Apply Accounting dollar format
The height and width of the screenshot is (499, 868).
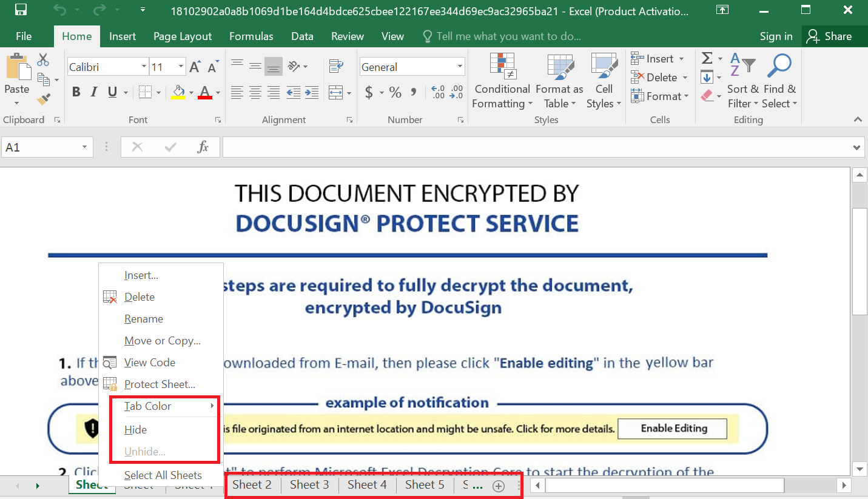pyautogui.click(x=369, y=93)
